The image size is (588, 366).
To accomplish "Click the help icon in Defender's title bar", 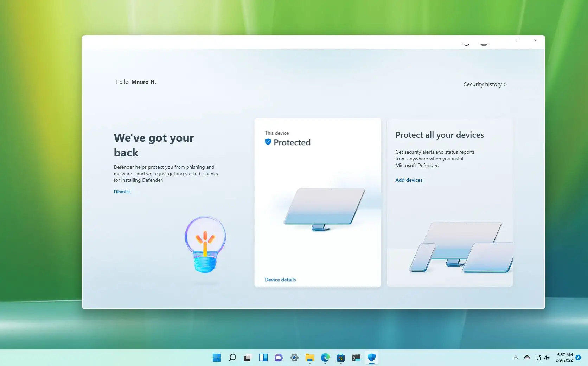I will 466,43.
